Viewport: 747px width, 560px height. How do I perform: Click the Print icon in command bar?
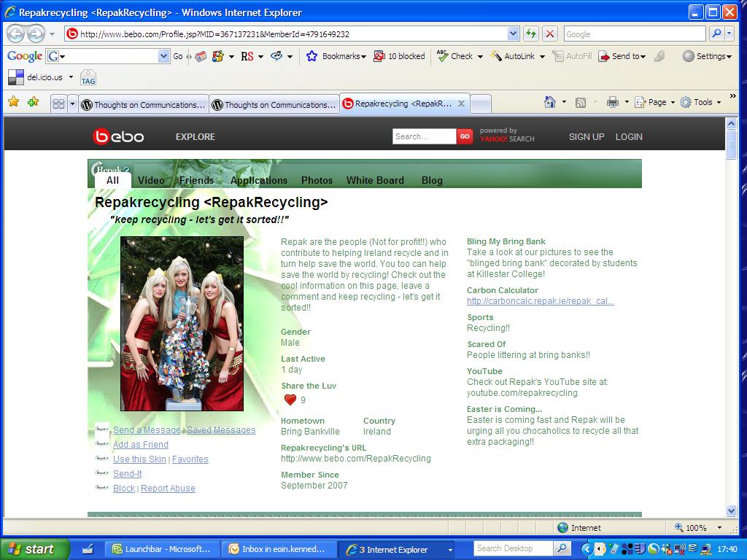[613, 102]
